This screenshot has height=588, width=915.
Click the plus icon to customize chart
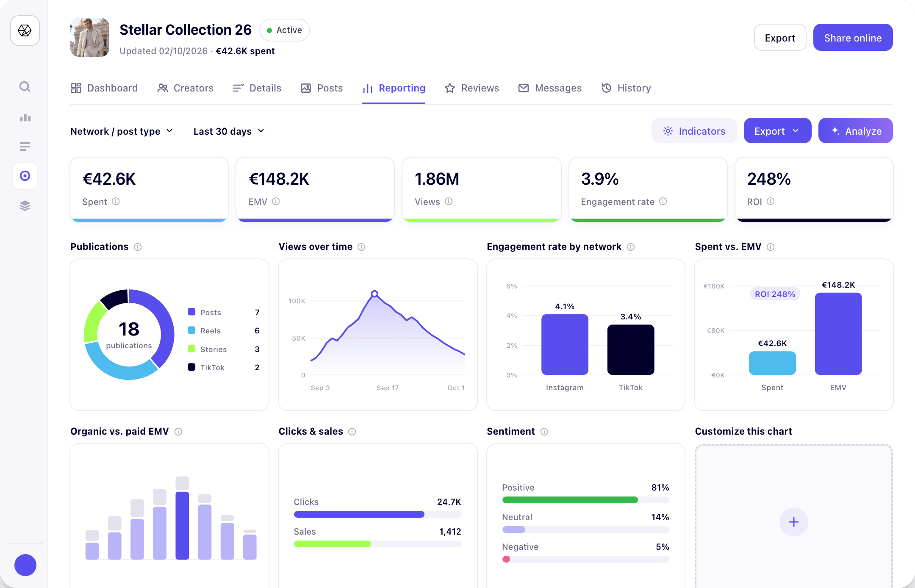tap(793, 522)
